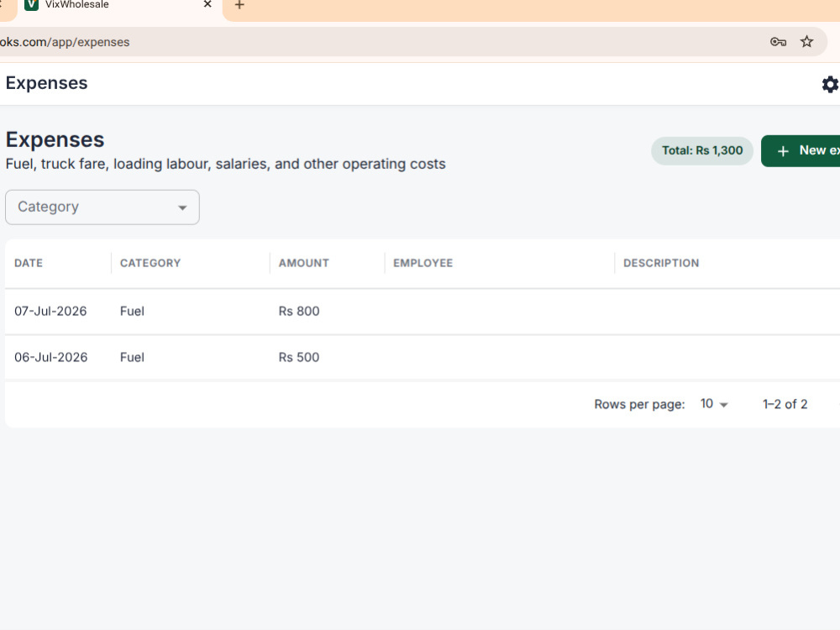Click the bookmark star icon
840x630 pixels.
806,42
